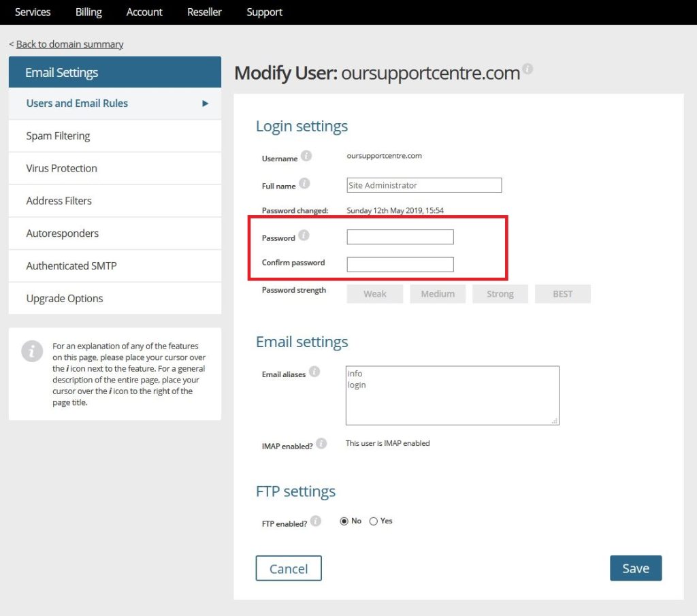
Task: Click the info icon next to Password label
Action: click(304, 235)
